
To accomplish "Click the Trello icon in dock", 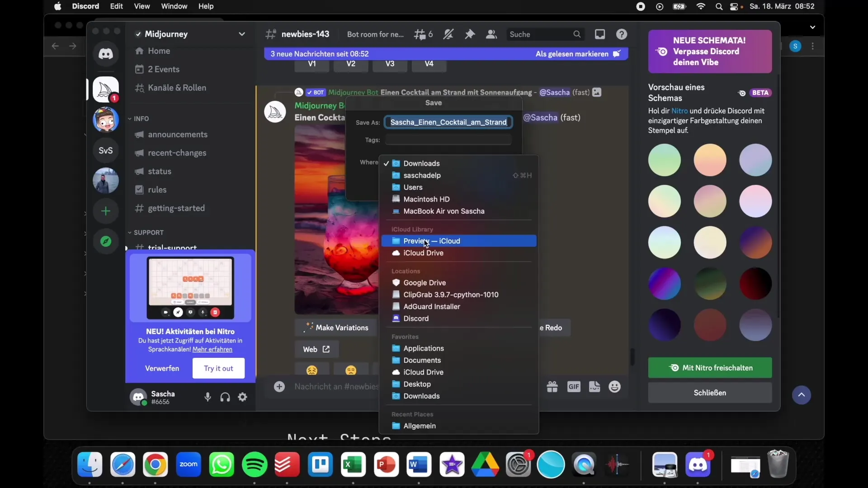I will [x=321, y=464].
